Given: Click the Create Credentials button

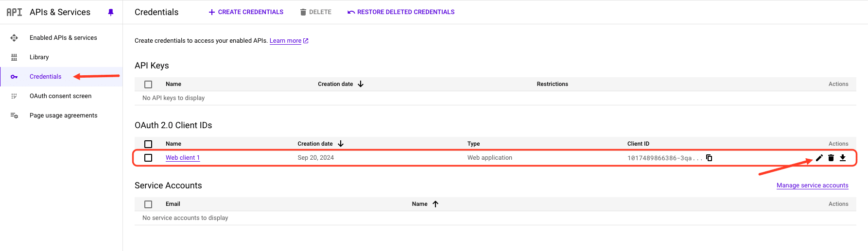Looking at the screenshot, I should point(246,12).
